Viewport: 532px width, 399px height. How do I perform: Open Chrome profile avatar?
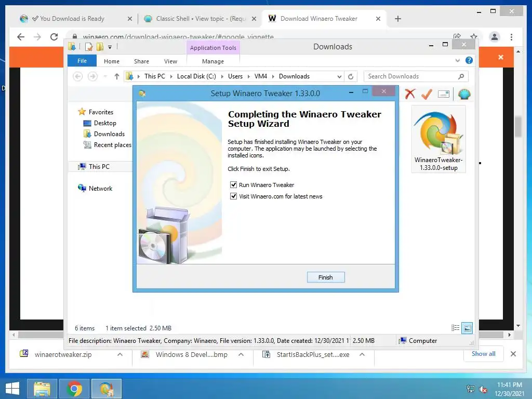(x=495, y=37)
